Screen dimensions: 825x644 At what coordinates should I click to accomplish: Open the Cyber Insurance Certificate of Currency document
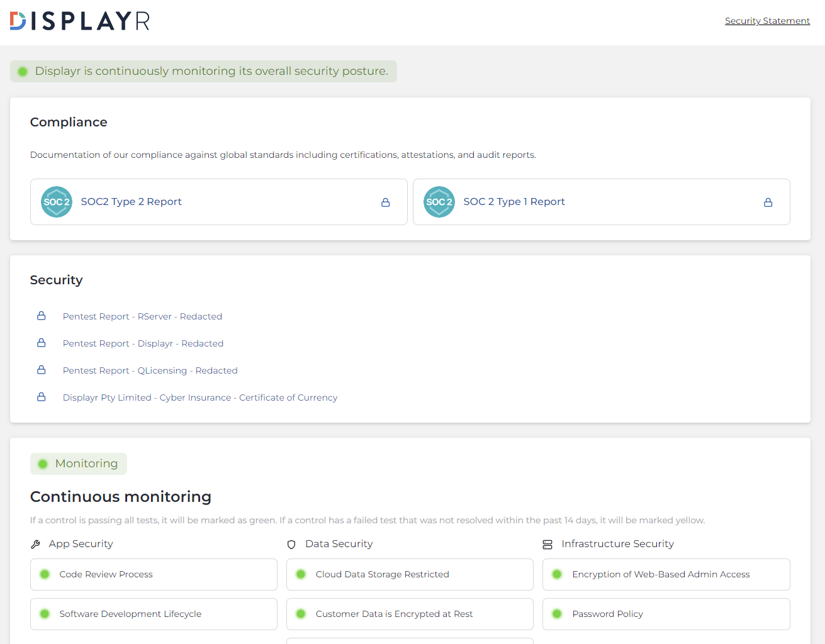coord(200,397)
